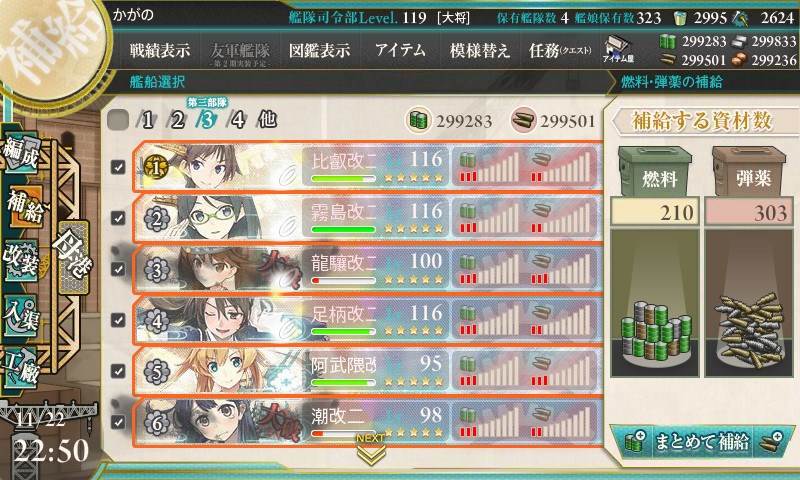Open the 工廠 factory sidebar icon
The width and height of the screenshot is (800, 480).
coord(21,368)
